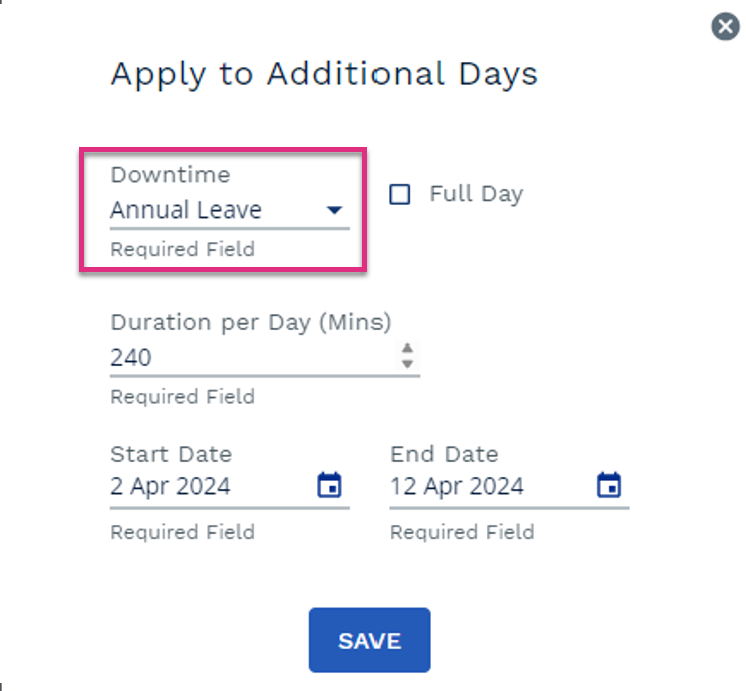Click Required Field hint under Downtime
The width and height of the screenshot is (746, 691).
tap(183, 249)
